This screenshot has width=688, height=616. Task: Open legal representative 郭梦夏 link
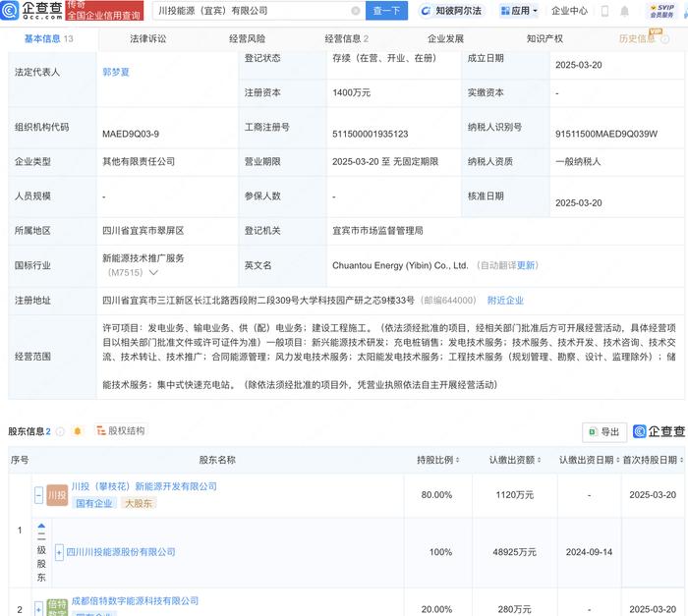click(x=116, y=72)
